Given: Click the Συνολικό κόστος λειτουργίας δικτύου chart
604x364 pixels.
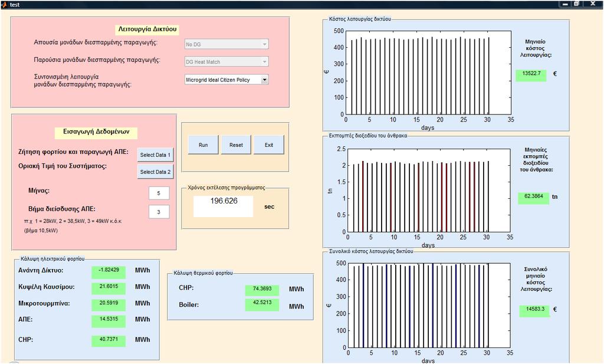Looking at the screenshot, I should (429, 305).
